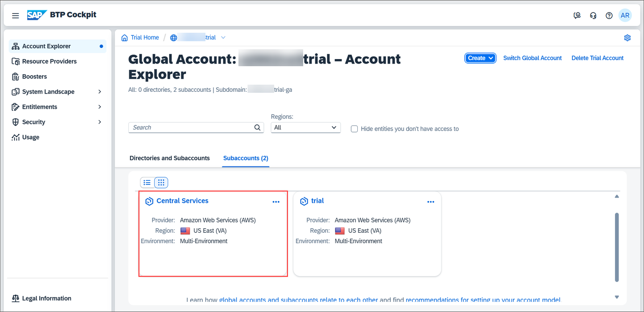Open global accounts and subaccounts relate link
The image size is (644, 312).
(x=298, y=300)
